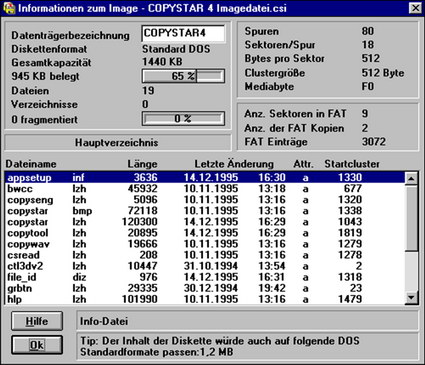Select the copystar lzh file with length 120300
The image size is (425, 365).
coord(204,222)
